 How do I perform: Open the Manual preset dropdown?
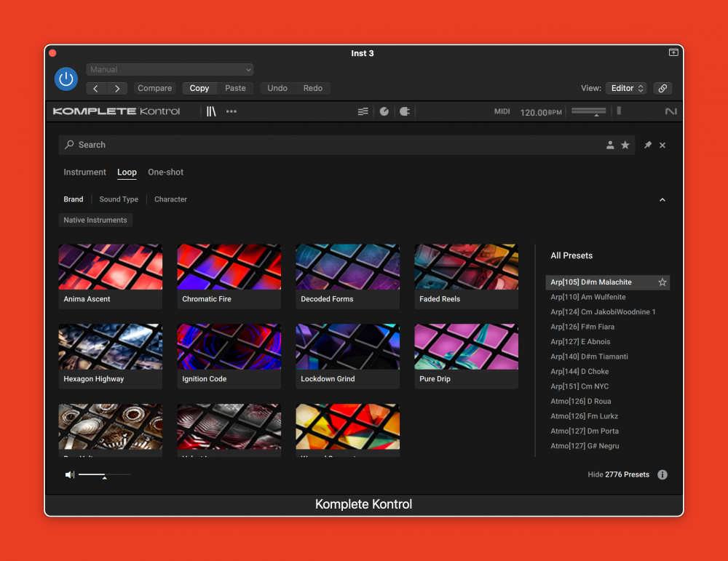coord(170,70)
